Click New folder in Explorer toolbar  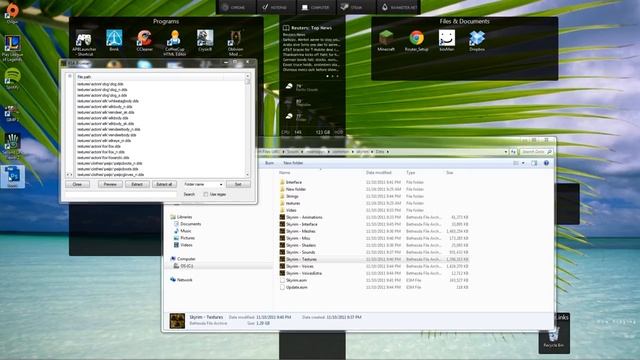point(293,163)
